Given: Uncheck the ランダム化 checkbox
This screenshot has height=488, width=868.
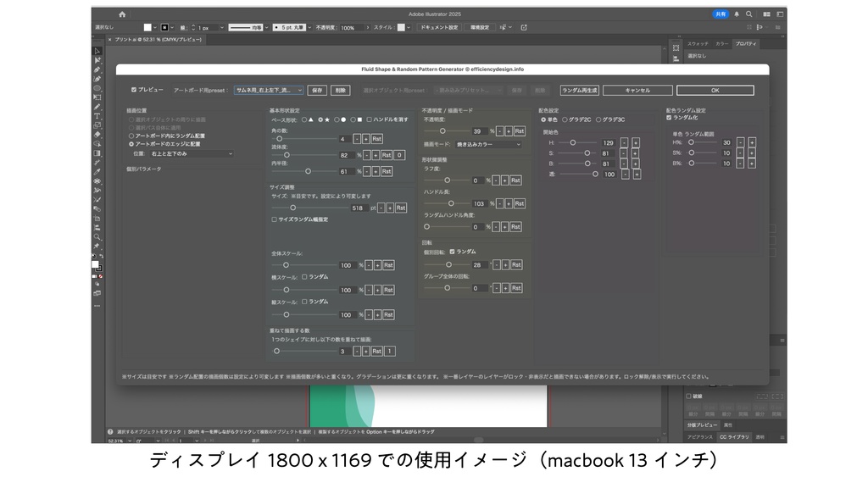Looking at the screenshot, I should tap(668, 119).
